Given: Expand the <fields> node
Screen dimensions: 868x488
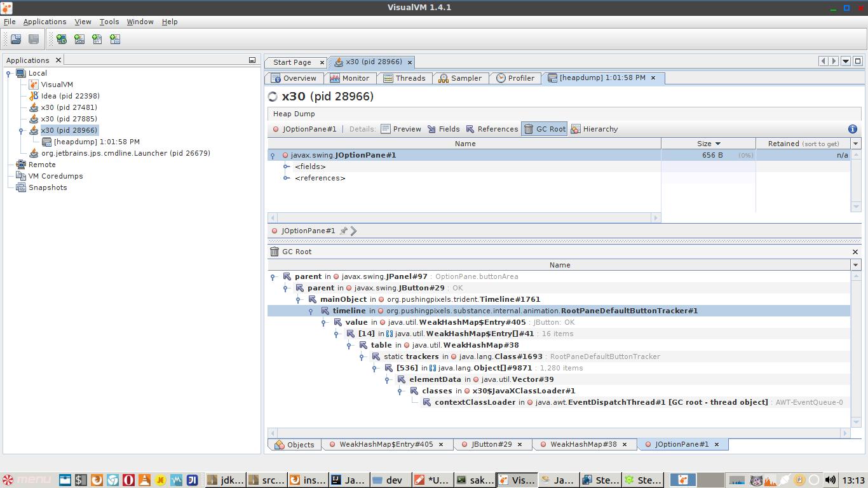Looking at the screenshot, I should (287, 166).
